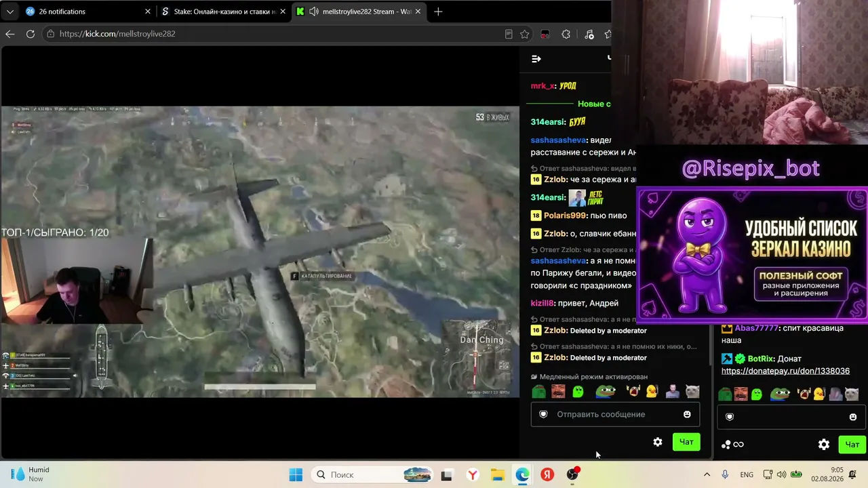
Task: Mute the audio-playing mellstroylive282 tab
Action: coord(314,12)
